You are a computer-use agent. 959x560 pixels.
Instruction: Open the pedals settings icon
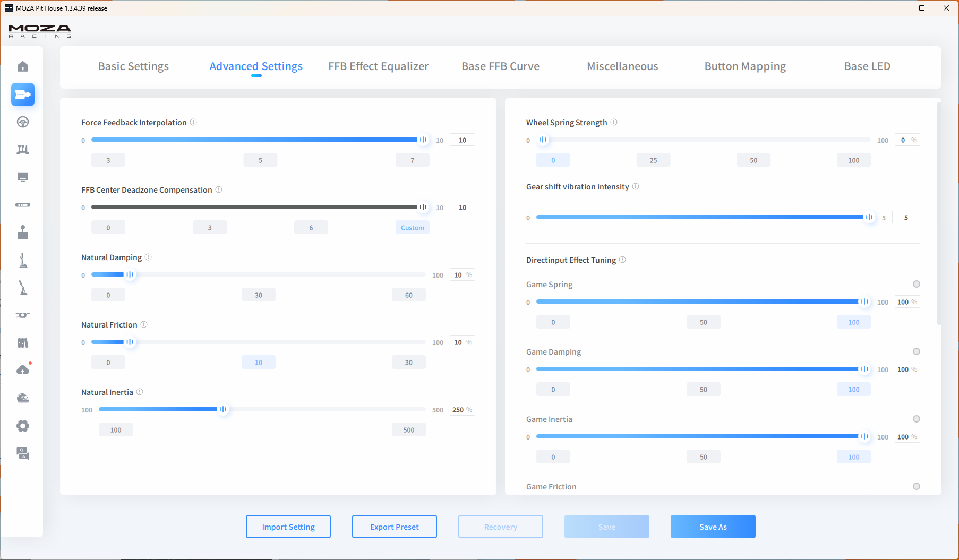(23, 150)
